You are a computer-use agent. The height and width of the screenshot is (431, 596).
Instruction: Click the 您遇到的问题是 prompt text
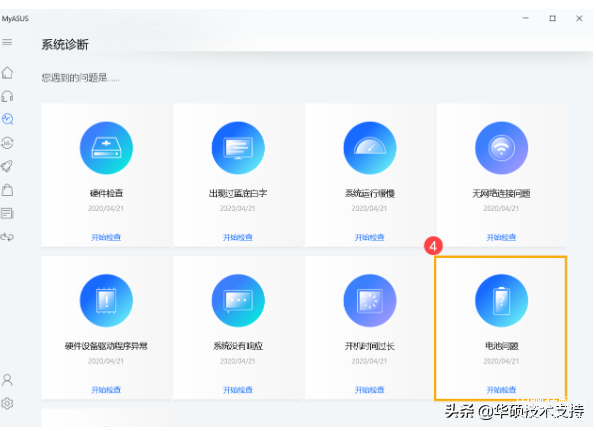click(x=80, y=78)
